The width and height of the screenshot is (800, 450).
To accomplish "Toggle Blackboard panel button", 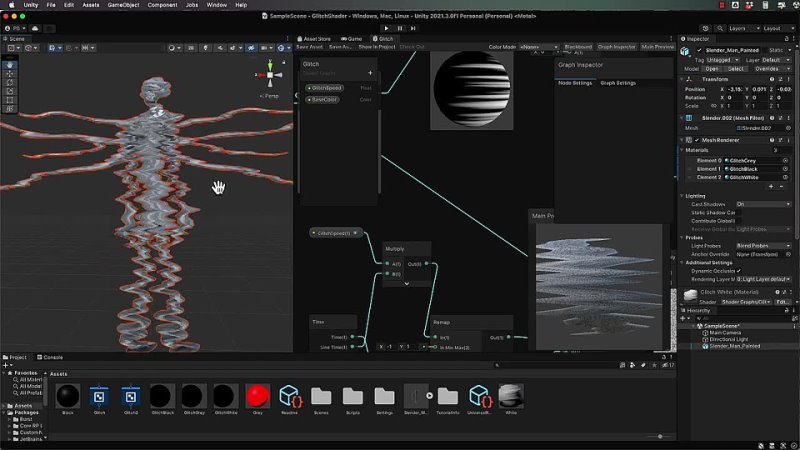I will pos(578,47).
